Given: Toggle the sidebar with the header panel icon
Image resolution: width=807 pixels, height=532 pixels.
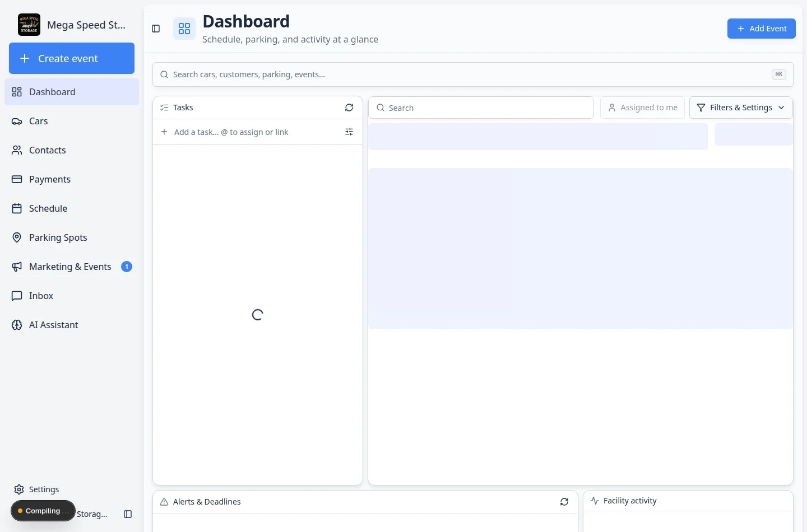Looking at the screenshot, I should (156, 29).
